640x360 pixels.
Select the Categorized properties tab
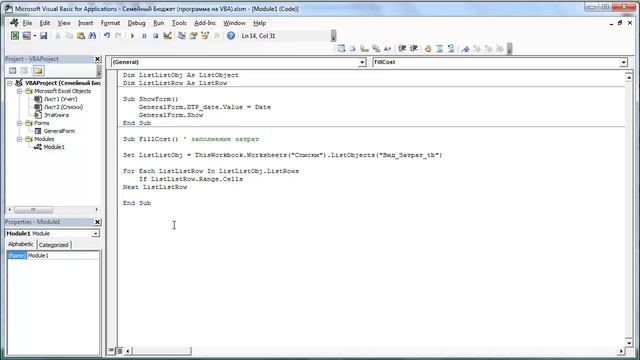click(53, 245)
